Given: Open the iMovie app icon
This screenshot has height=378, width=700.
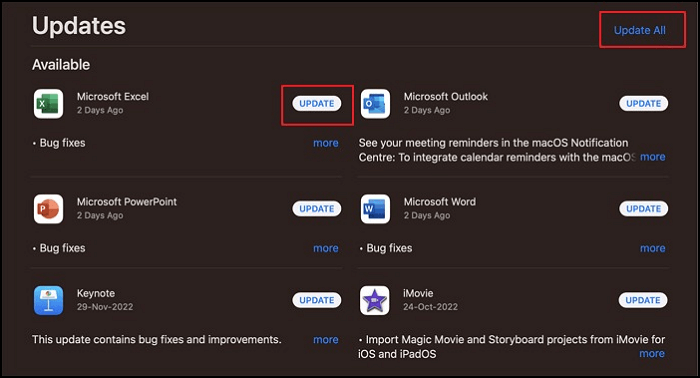Looking at the screenshot, I should tap(375, 300).
